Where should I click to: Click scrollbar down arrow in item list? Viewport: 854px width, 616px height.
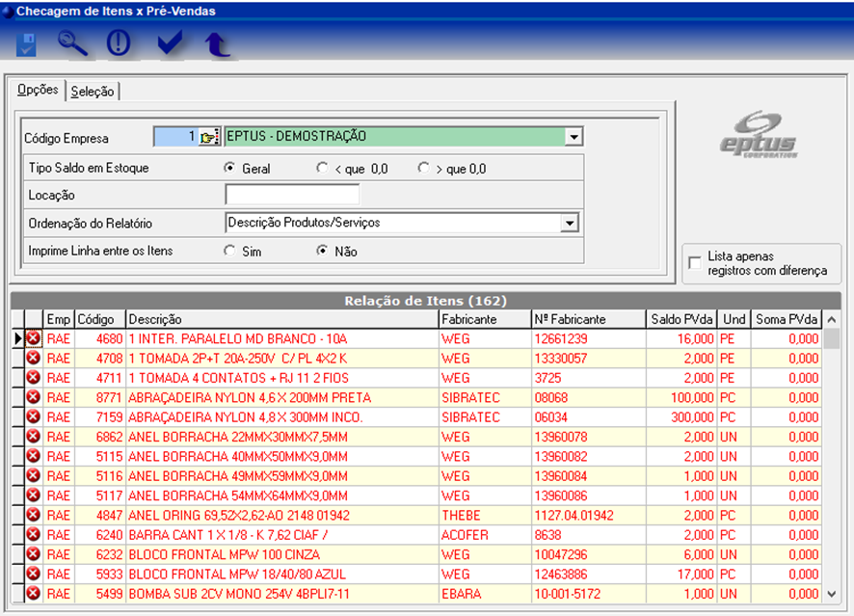click(832, 593)
